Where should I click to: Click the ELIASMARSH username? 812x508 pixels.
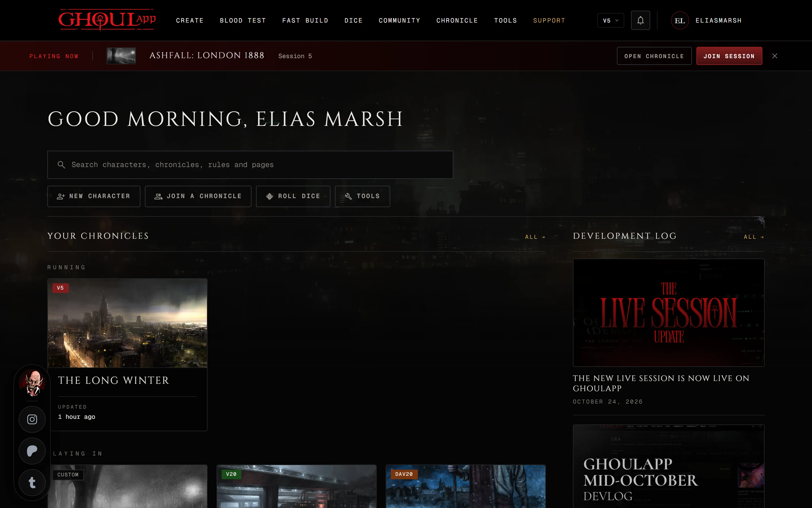click(718, 21)
